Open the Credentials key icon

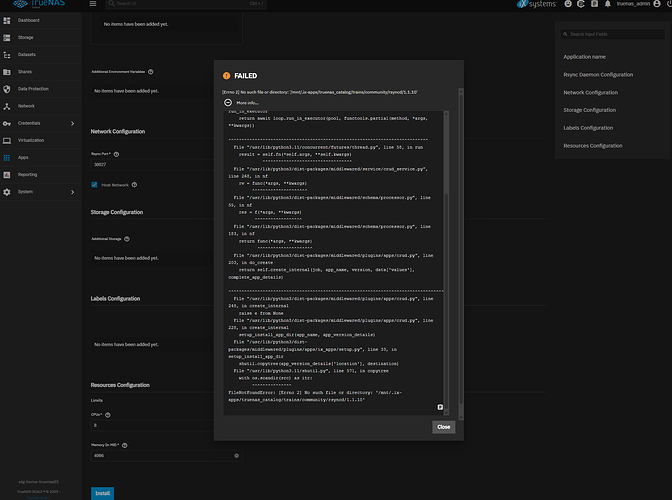7,123
